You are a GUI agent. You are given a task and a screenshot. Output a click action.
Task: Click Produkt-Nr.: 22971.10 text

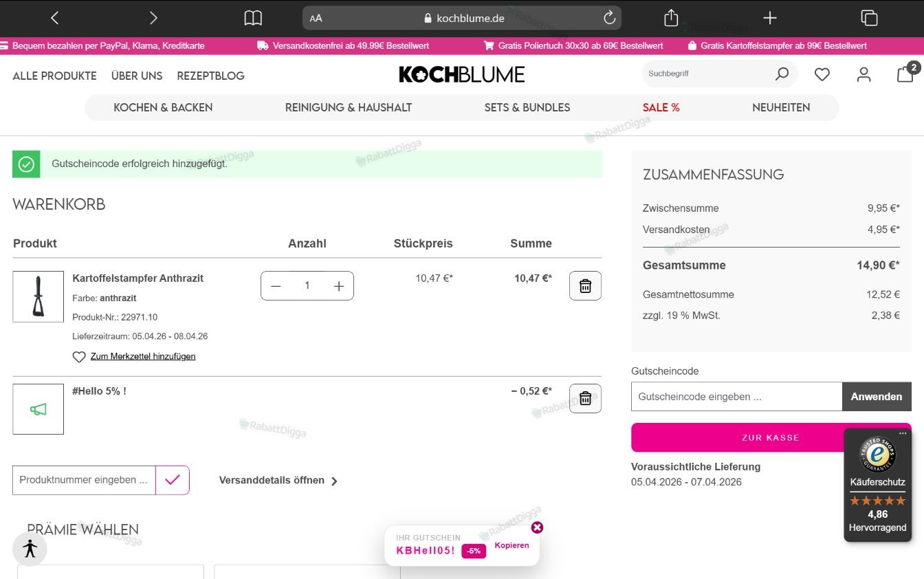pyautogui.click(x=115, y=317)
